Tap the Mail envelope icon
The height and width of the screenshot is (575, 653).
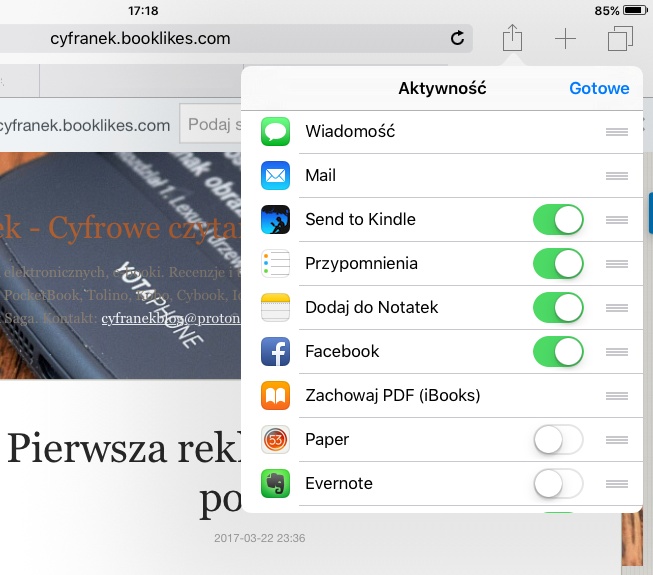275,175
